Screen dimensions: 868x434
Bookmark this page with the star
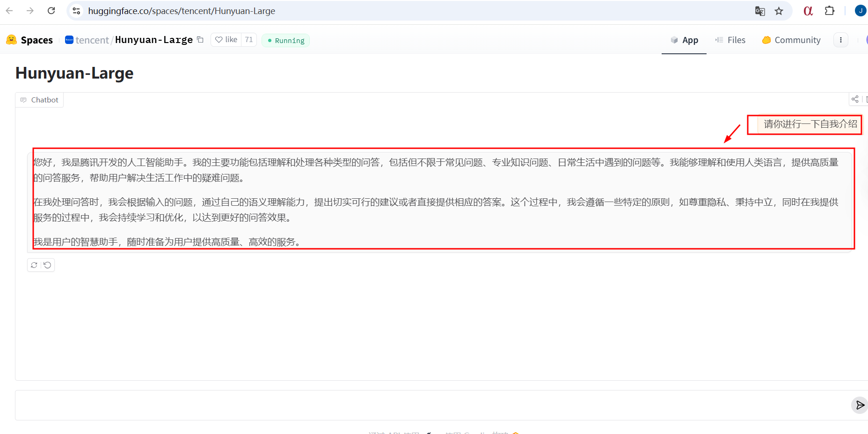779,11
